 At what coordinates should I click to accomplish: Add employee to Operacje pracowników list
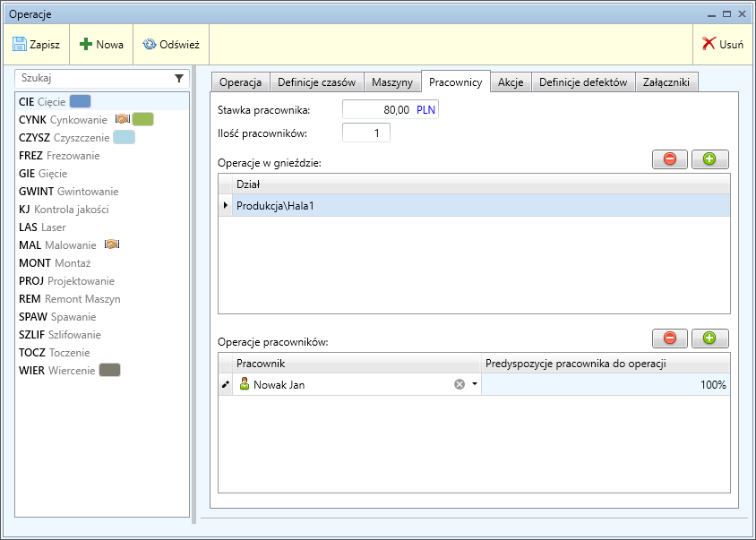[709, 339]
